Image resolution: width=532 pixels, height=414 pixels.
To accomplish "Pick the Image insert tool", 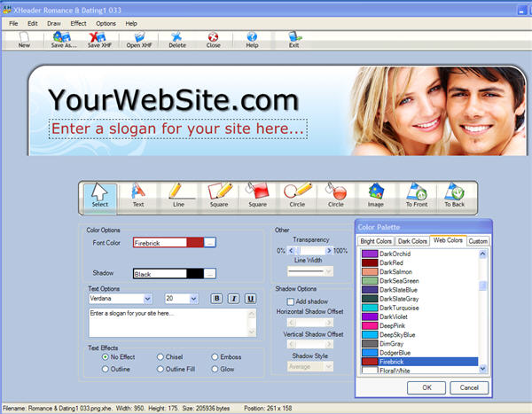I will pyautogui.click(x=376, y=194).
